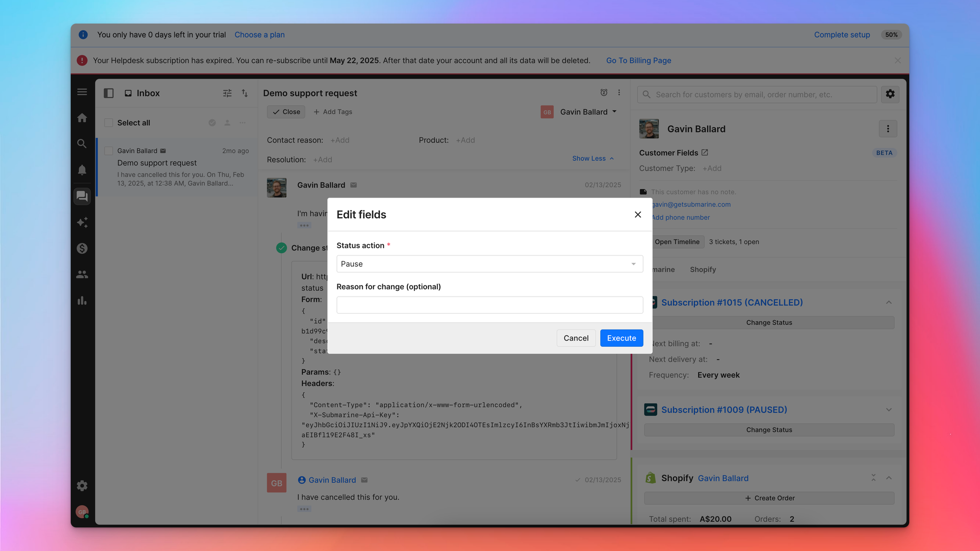The height and width of the screenshot is (551, 980).
Task: Click the customers people icon in sidebar
Action: (82, 274)
